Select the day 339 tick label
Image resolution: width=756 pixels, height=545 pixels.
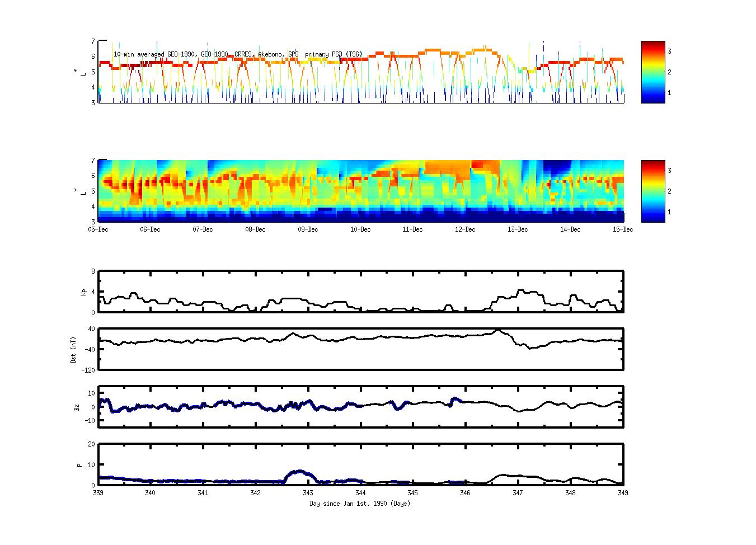tap(98, 493)
